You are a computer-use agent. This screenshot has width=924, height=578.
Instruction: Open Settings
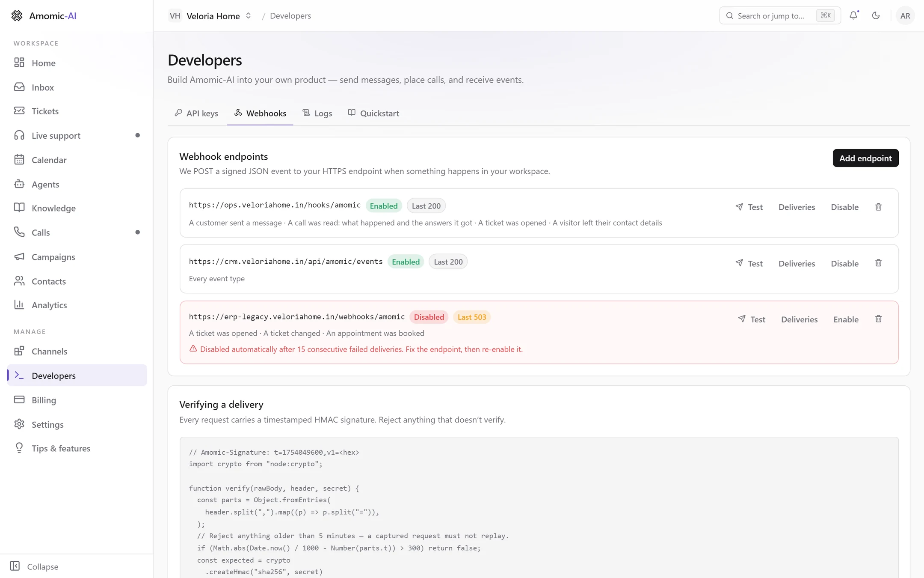(x=77, y=424)
